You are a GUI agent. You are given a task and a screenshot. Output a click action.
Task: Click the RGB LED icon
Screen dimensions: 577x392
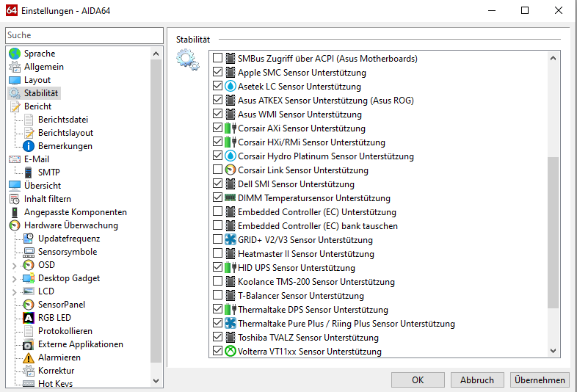click(x=29, y=318)
